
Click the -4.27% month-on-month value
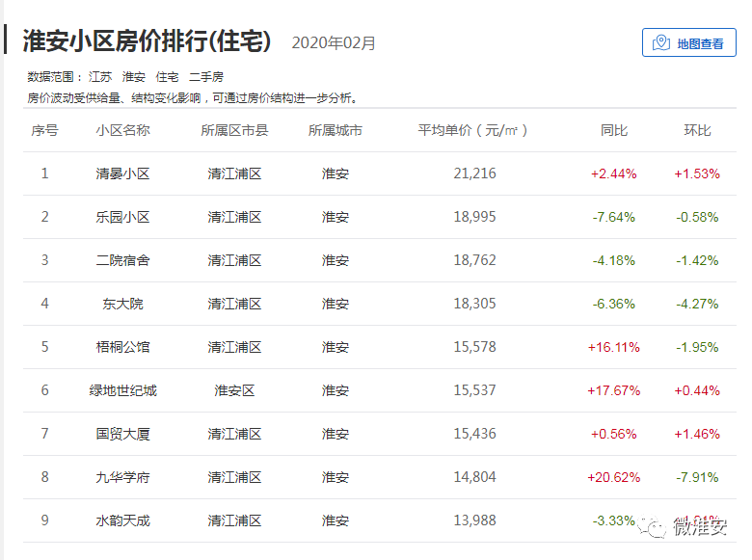(x=697, y=304)
